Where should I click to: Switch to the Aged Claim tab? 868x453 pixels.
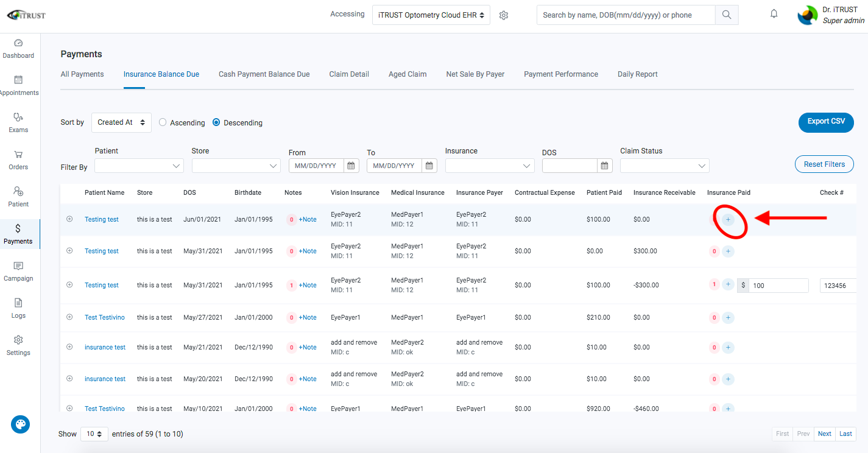tap(407, 74)
